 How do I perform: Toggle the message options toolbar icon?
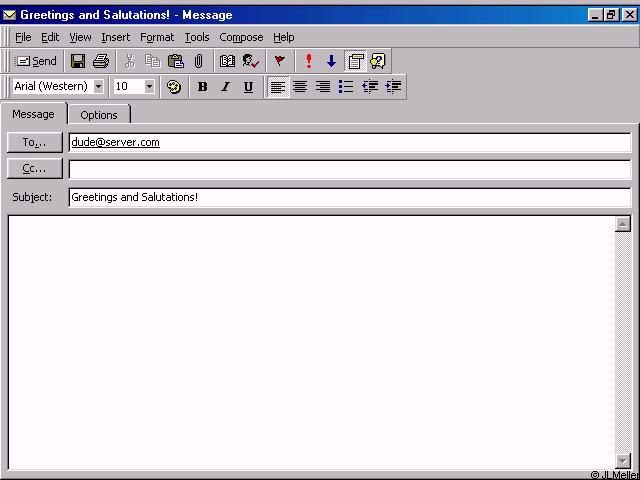tap(355, 61)
